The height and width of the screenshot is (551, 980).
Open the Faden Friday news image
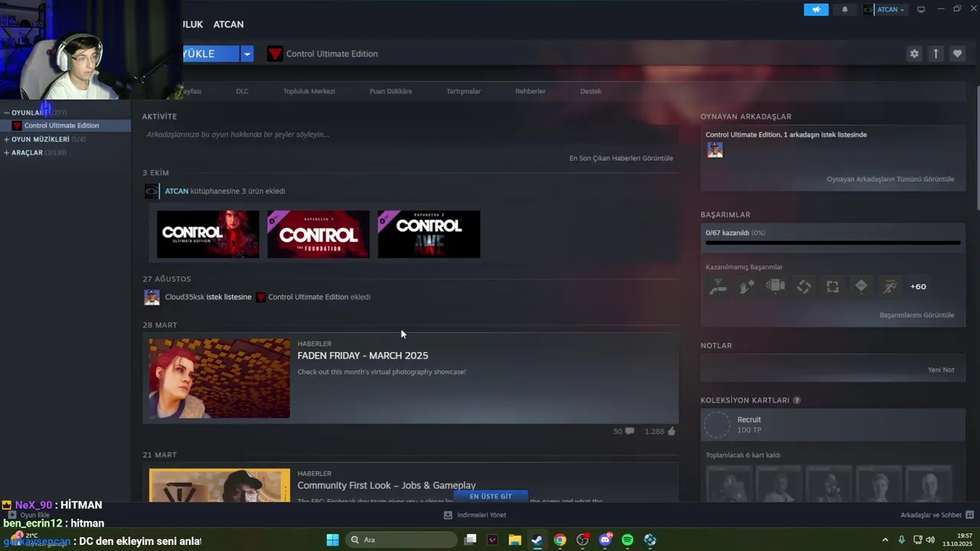point(220,378)
